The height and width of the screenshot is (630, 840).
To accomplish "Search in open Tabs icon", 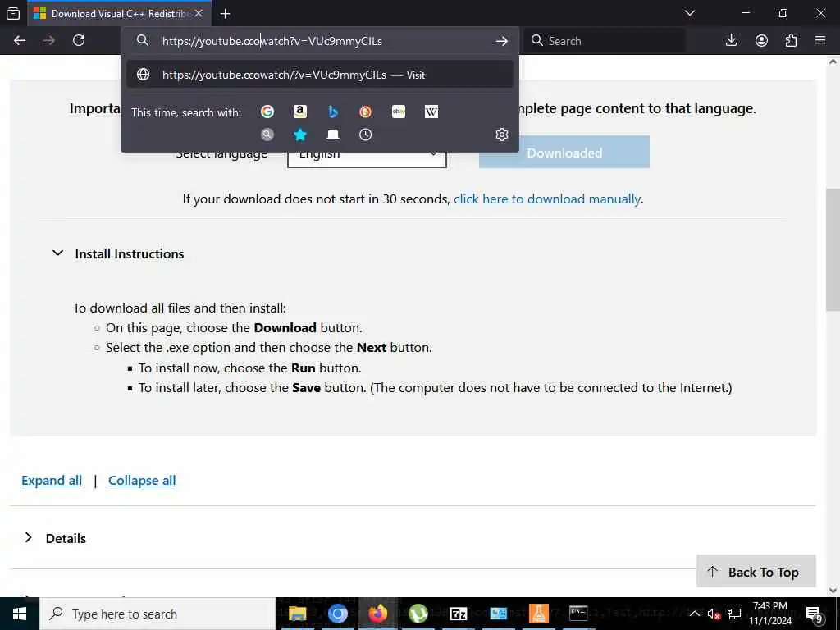I will point(333,135).
